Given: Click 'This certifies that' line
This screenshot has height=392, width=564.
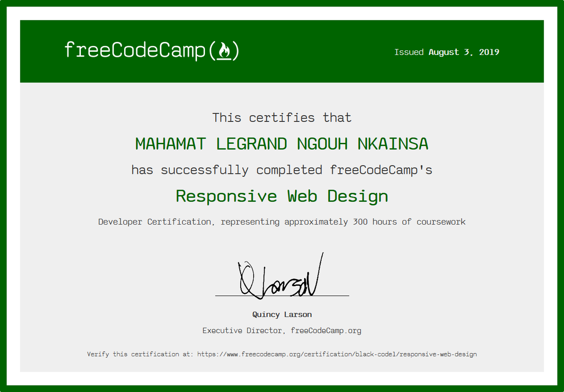Looking at the screenshot, I should tap(282, 117).
